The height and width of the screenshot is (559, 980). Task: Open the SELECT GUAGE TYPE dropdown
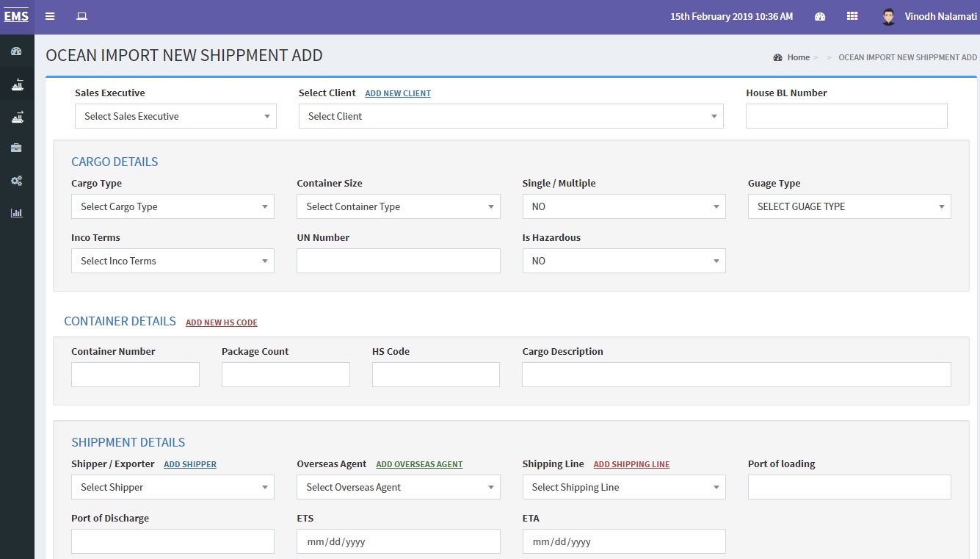849,206
